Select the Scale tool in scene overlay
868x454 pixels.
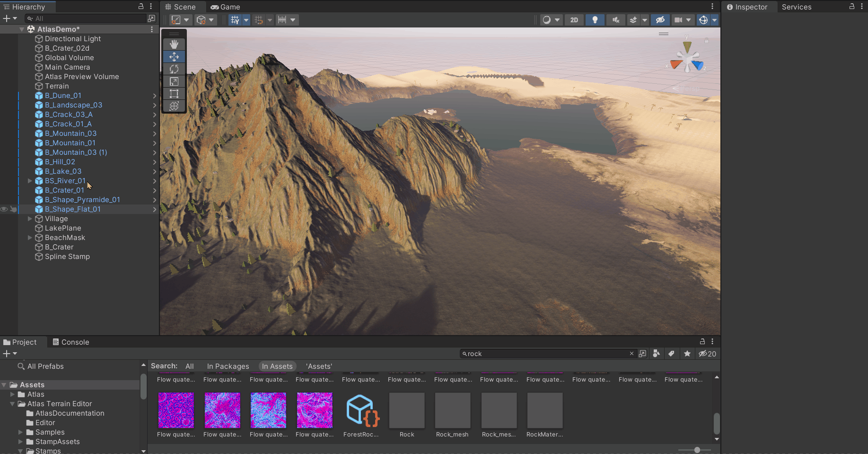coord(174,81)
